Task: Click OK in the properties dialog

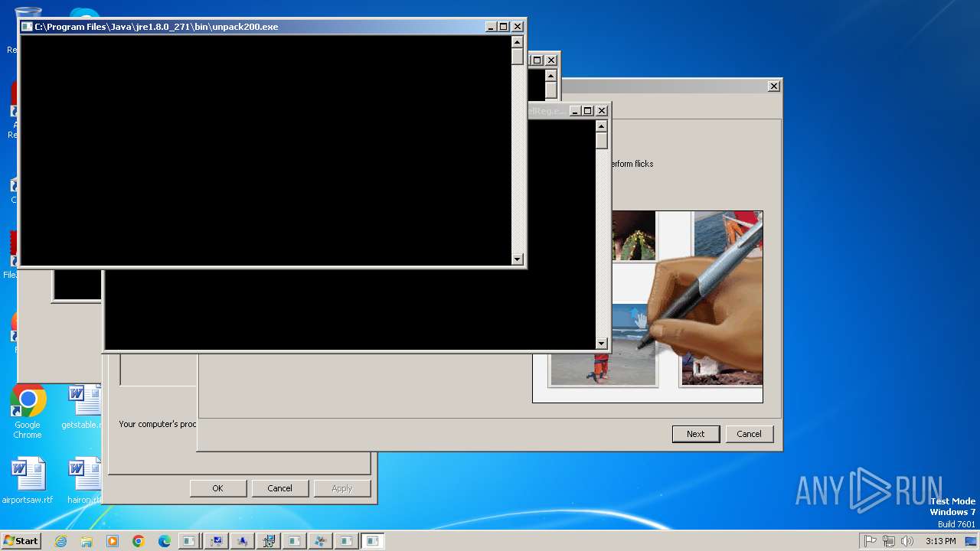Action: click(x=217, y=488)
